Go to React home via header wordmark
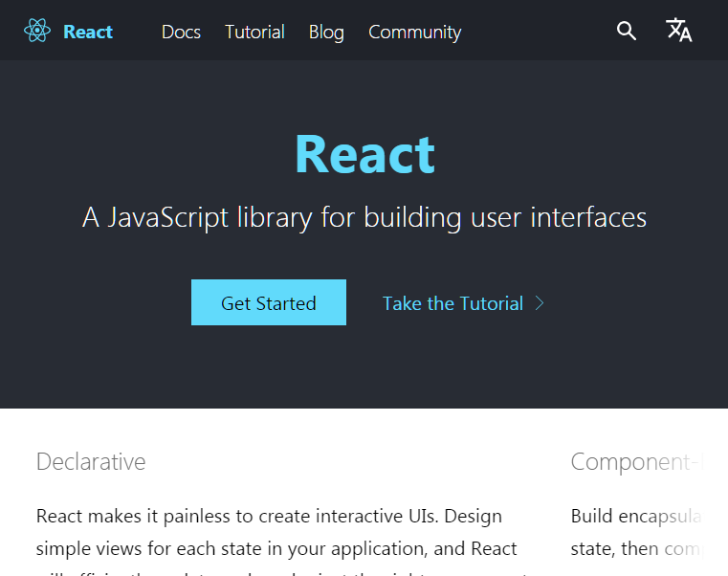 pos(88,32)
